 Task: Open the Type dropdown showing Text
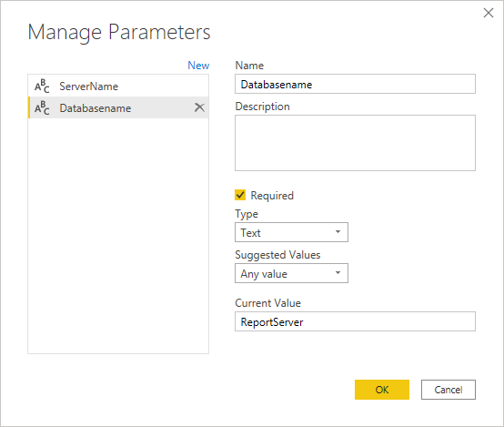(x=291, y=232)
